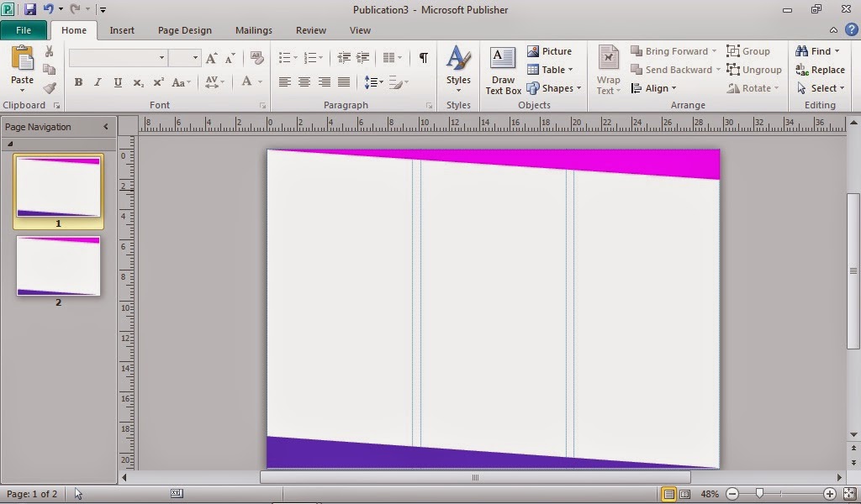
Task: Select page 1 thumbnail
Action: coord(58,187)
